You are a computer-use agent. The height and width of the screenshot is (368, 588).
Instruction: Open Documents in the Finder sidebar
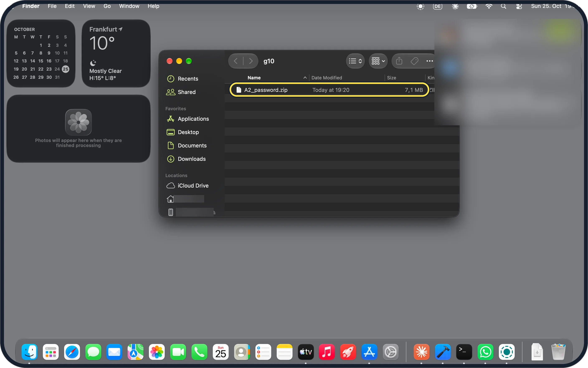coord(192,146)
